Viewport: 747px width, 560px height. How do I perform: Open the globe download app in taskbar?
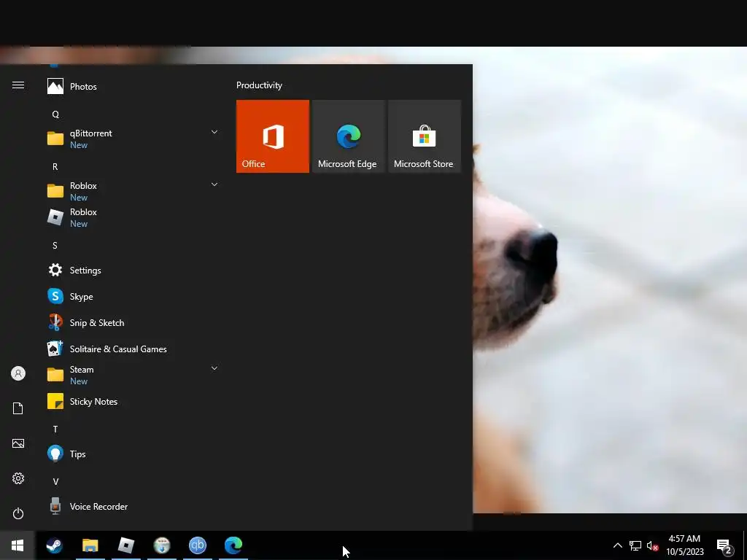pos(161,545)
